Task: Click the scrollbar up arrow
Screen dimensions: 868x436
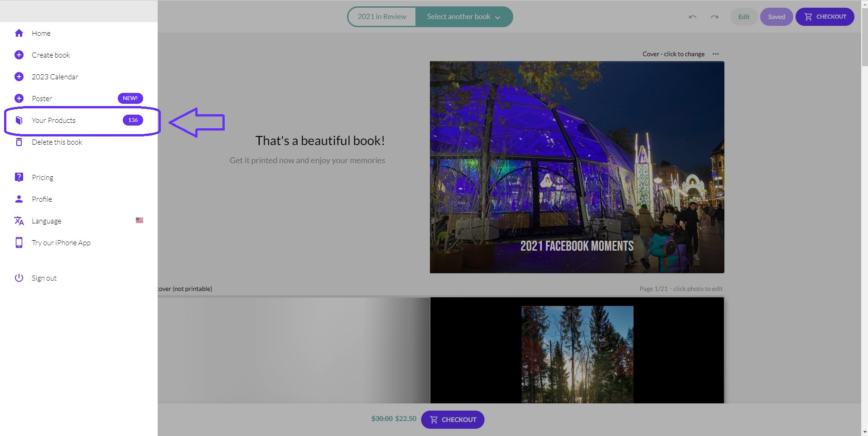Action: pyautogui.click(x=864, y=4)
